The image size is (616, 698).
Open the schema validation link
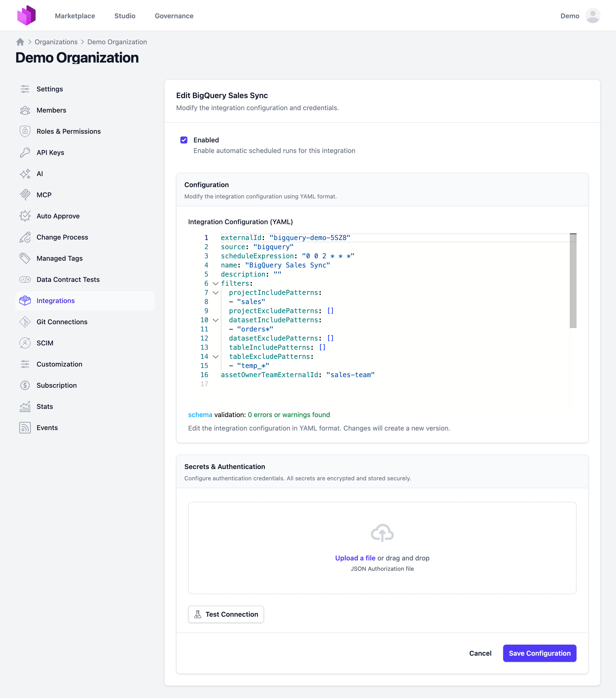200,415
